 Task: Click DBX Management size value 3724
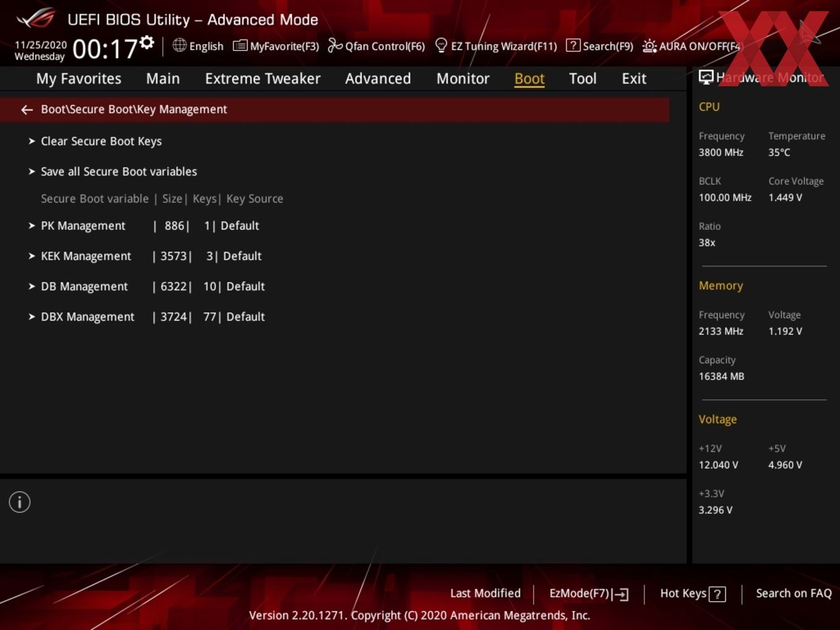point(174,316)
